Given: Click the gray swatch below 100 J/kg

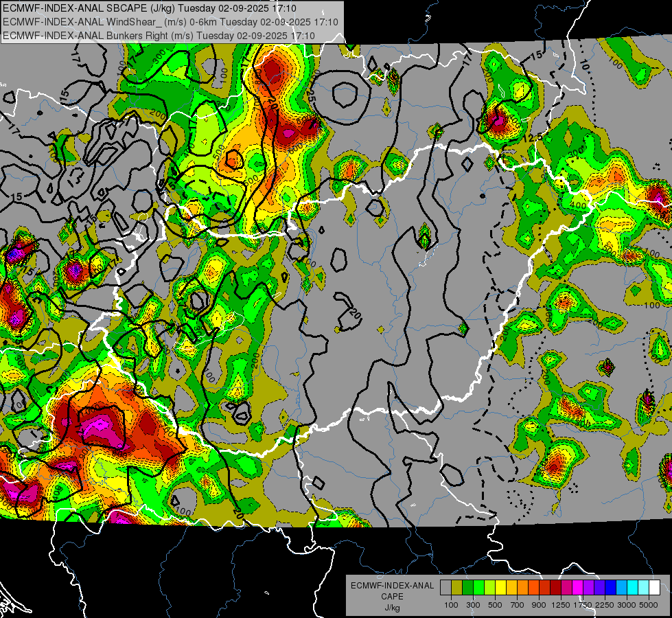Looking at the screenshot, I should (445, 588).
